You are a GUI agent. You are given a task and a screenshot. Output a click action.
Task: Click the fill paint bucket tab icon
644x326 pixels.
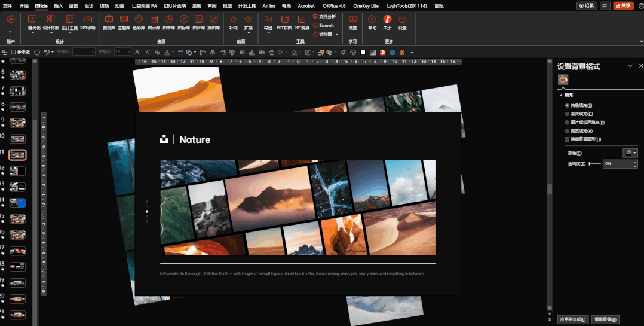click(563, 80)
